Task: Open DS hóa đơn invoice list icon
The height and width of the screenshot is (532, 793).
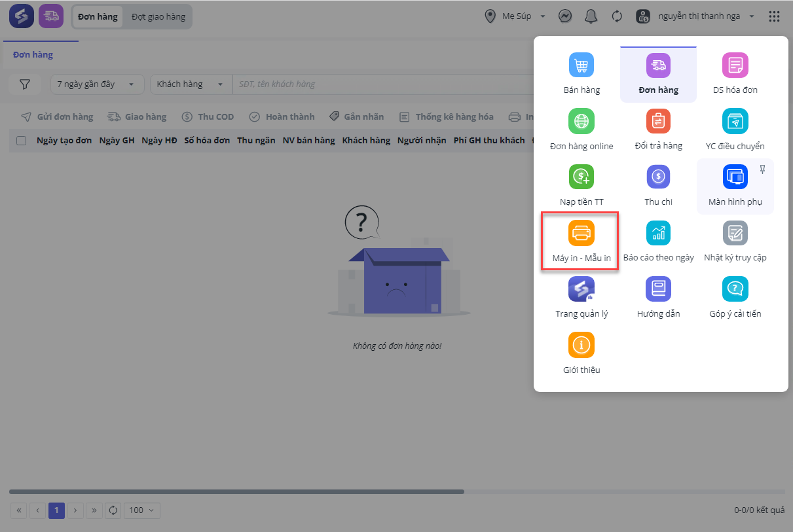Action: coord(735,65)
